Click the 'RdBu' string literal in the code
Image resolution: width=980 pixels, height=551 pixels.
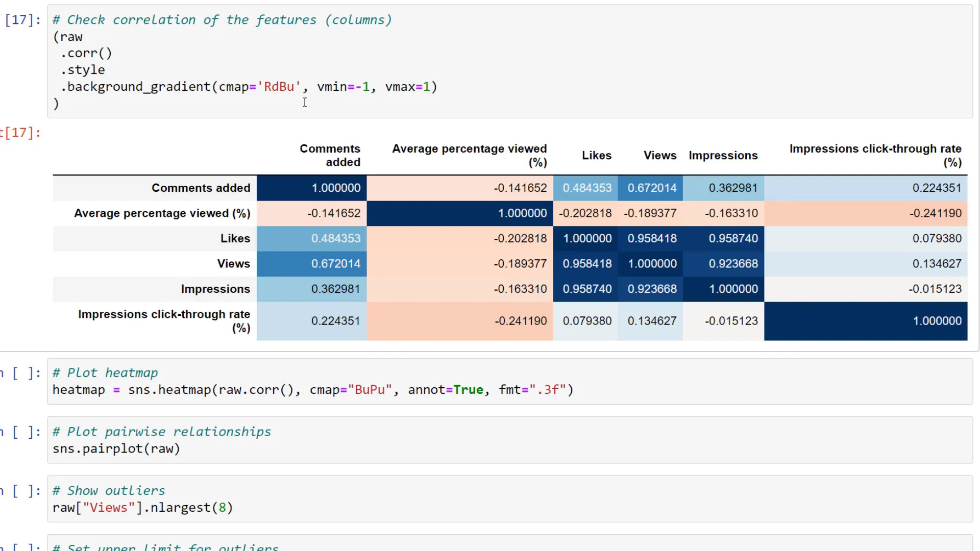(x=279, y=86)
